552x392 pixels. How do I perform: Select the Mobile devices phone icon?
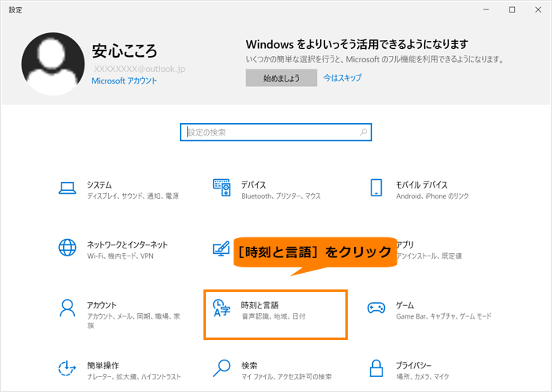pos(376,188)
